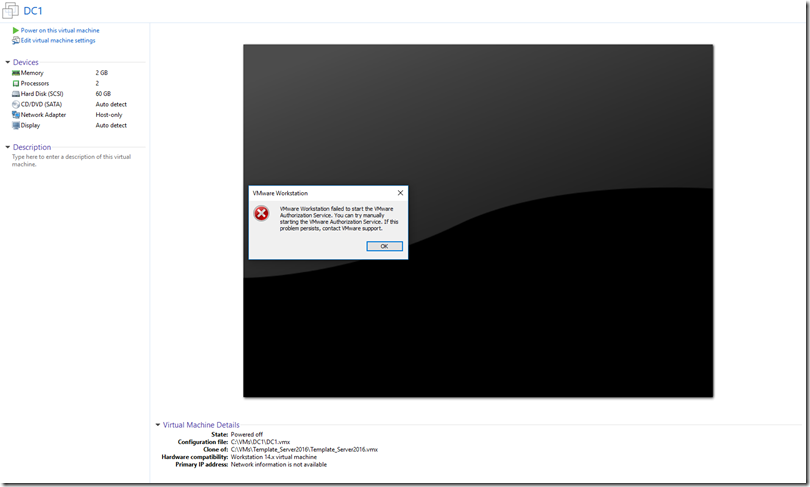Click the Description section heading
Screen dimensions: 810x487
(32, 147)
